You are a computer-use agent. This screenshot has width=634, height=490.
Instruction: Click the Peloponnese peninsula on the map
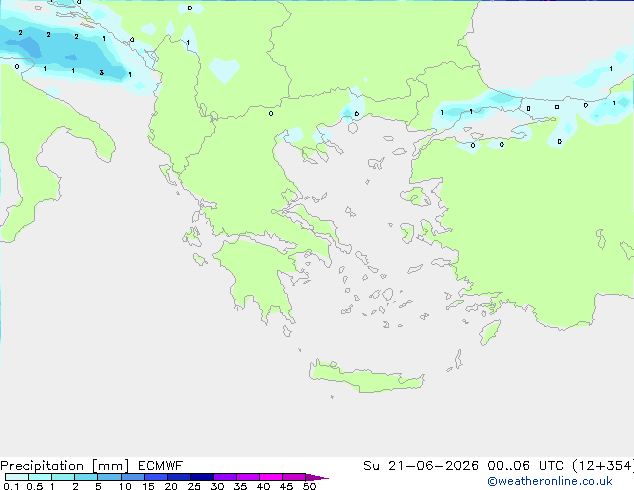coord(259,275)
